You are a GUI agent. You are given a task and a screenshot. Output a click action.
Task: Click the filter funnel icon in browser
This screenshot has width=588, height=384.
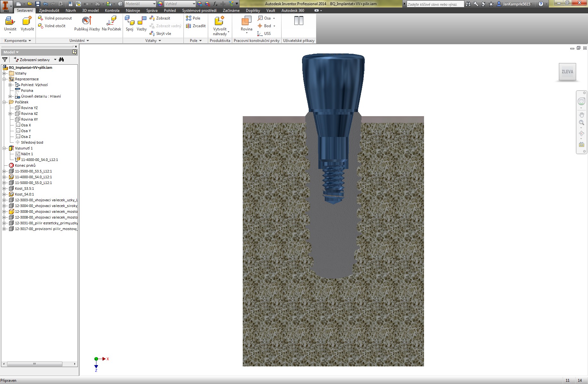click(x=5, y=60)
